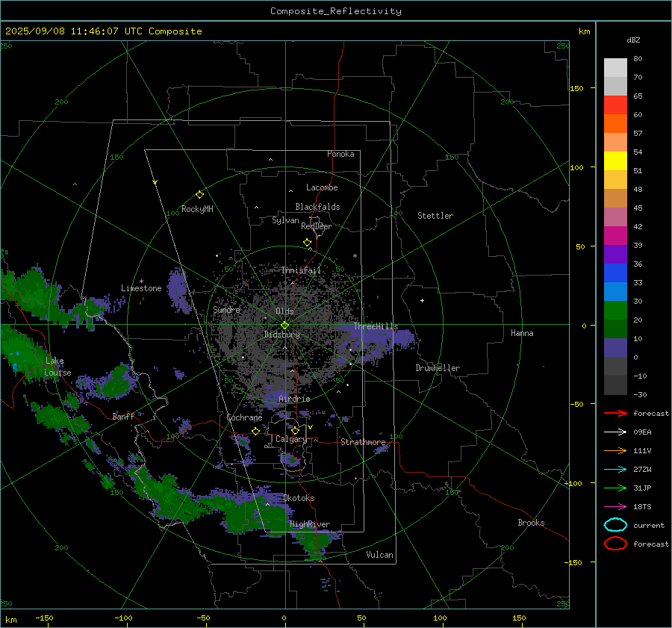The height and width of the screenshot is (628, 672).
Task: Select the orange 60-57 dBZ color swatch
Action: pyautogui.click(x=615, y=124)
